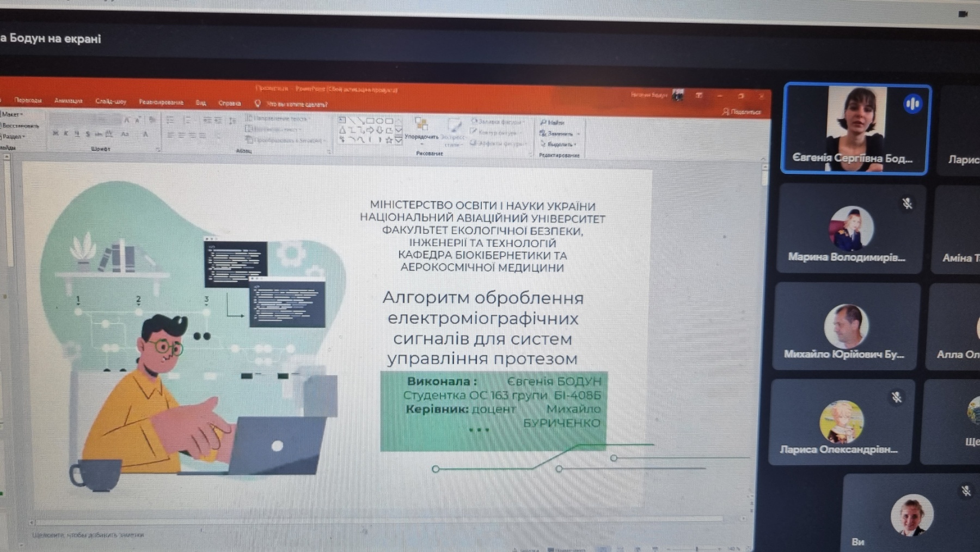Open the Анимация ribbon tab
This screenshot has height=552, width=980.
tap(68, 101)
